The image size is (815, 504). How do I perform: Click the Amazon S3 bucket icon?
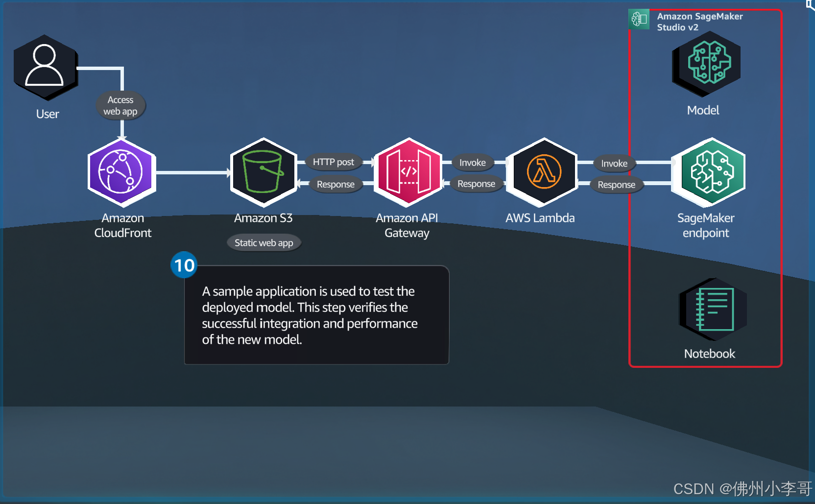pyautogui.click(x=264, y=172)
